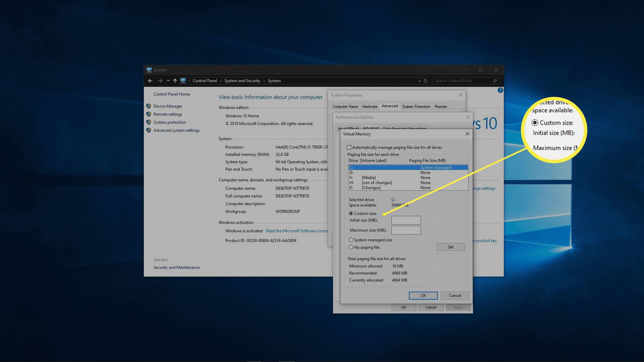Click the Refresh icon beside the address bar

pos(425,81)
